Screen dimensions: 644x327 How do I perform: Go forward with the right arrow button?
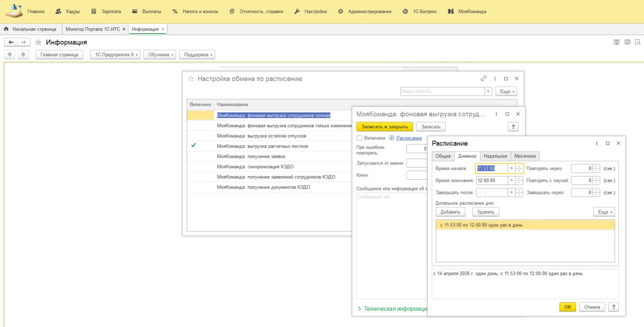click(24, 42)
